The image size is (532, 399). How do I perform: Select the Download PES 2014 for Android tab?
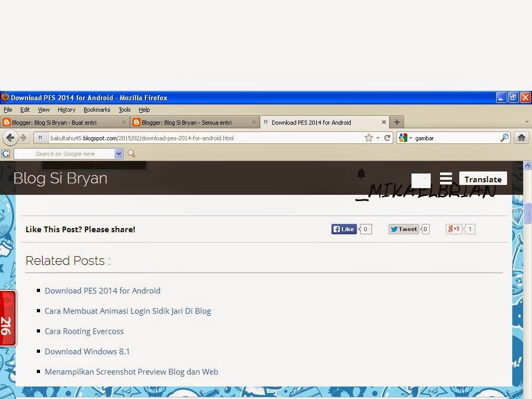tap(324, 122)
